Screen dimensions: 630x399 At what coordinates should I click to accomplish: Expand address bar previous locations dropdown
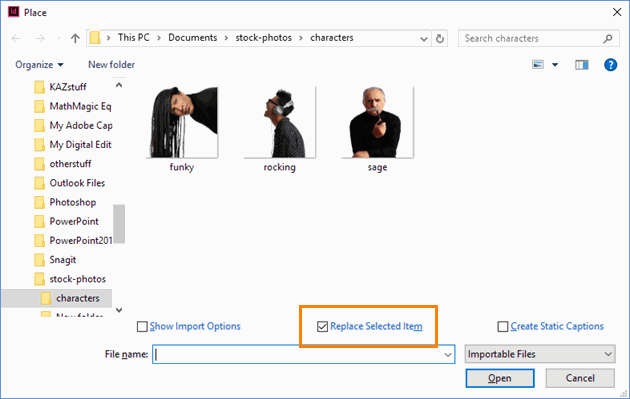pos(423,39)
